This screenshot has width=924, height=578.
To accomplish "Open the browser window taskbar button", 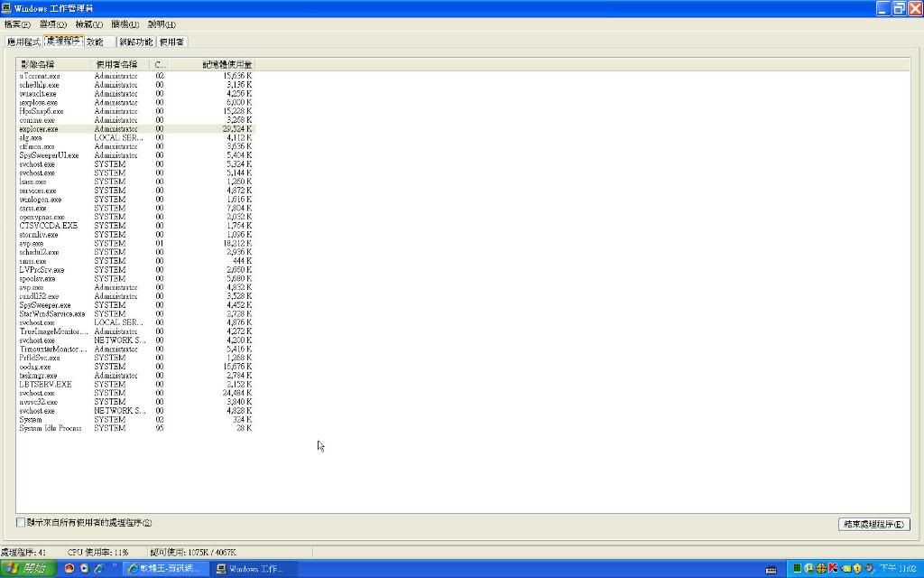I will click(166, 568).
